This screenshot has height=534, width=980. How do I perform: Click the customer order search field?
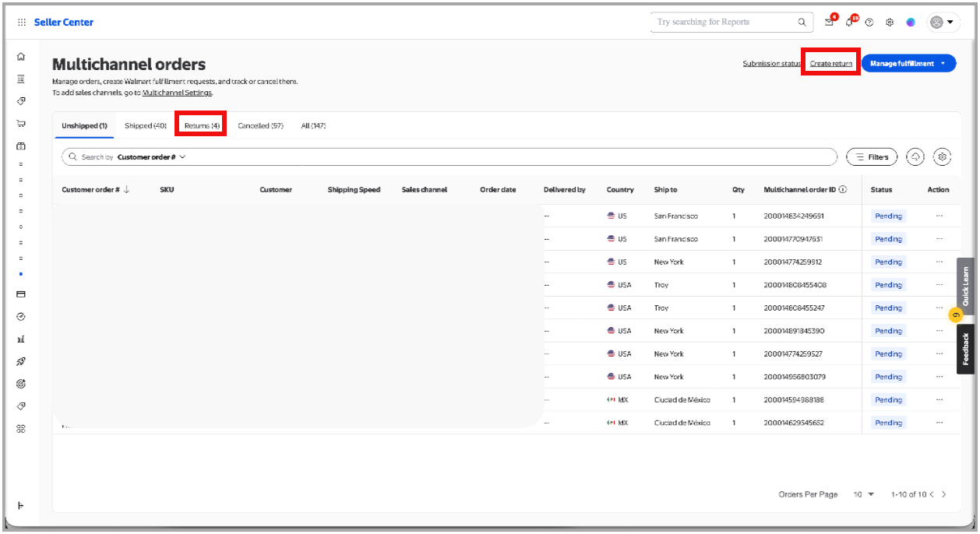pyautogui.click(x=449, y=157)
